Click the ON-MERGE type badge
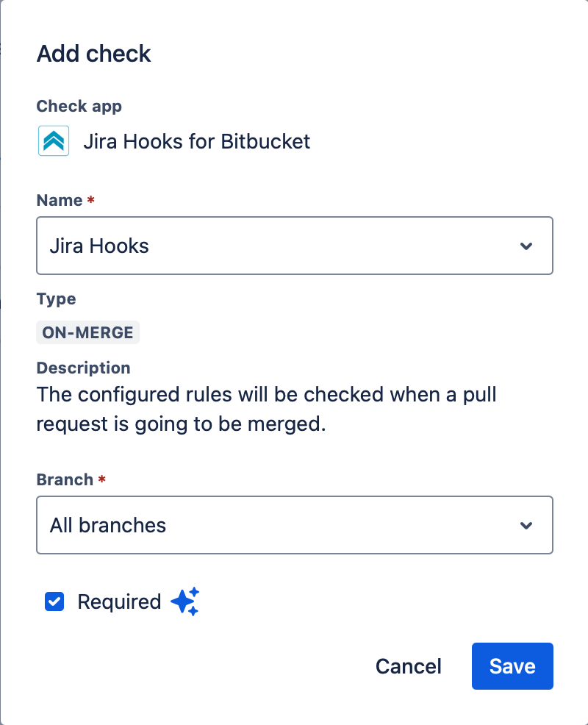The width and height of the screenshot is (588, 725). pyautogui.click(x=87, y=332)
